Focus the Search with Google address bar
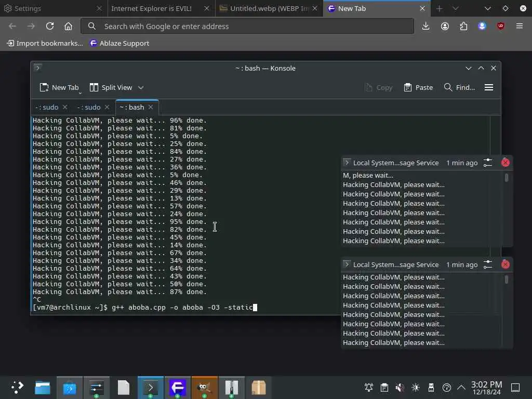This screenshot has width=532, height=399. [247, 26]
